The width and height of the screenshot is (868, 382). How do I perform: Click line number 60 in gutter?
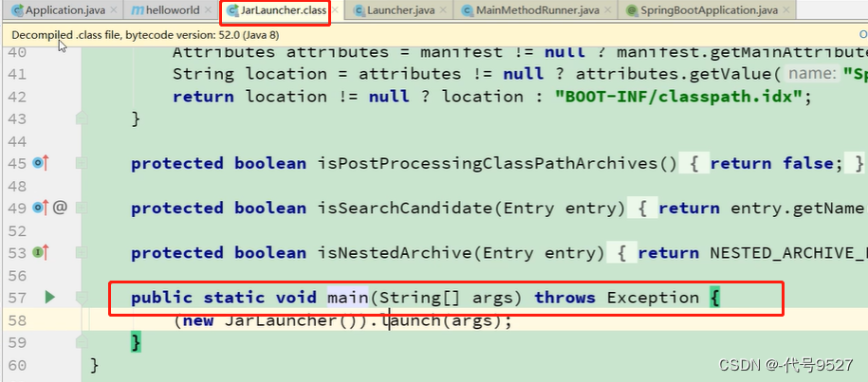coord(17,365)
